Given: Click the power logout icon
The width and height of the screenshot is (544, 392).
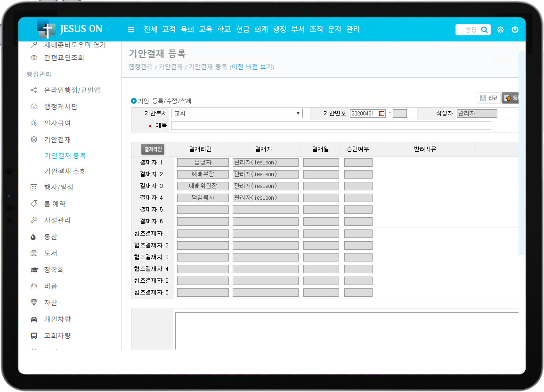Looking at the screenshot, I should [x=515, y=30].
